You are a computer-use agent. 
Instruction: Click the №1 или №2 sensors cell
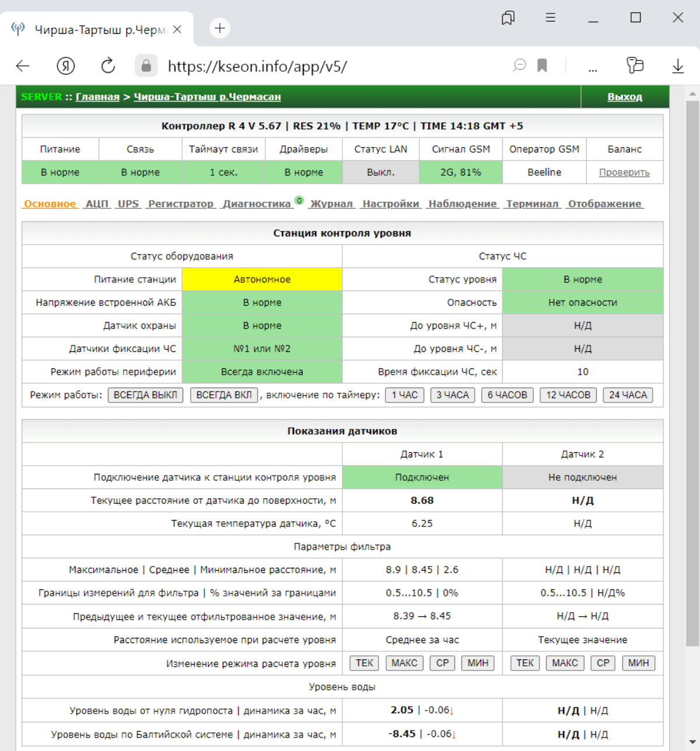262,349
